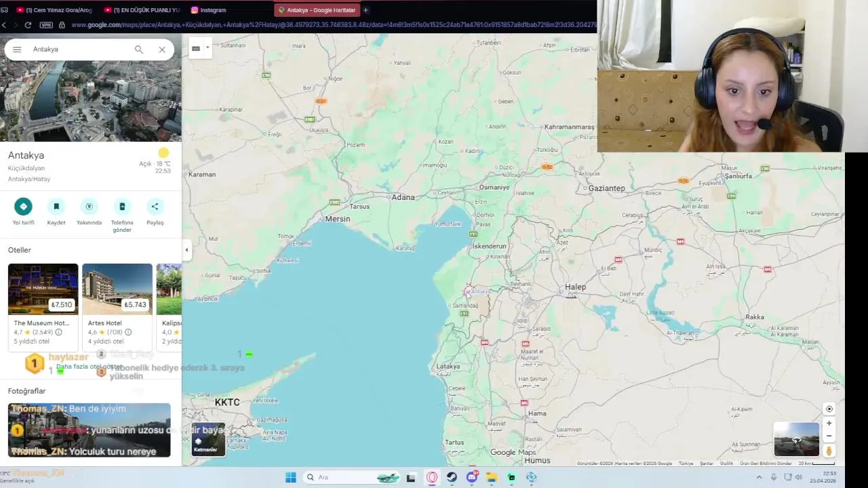Show hidden system tray icons chevron
The height and width of the screenshot is (488, 868).
click(759, 477)
